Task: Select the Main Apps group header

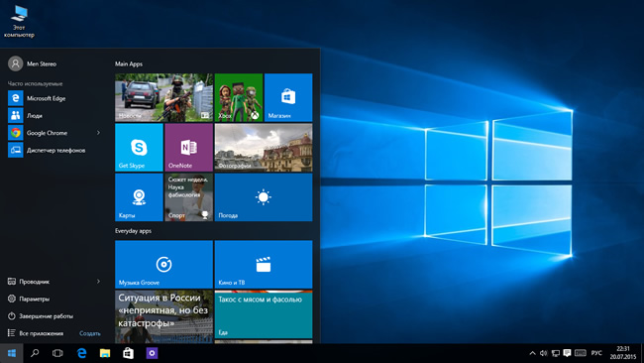Action: pyautogui.click(x=129, y=63)
